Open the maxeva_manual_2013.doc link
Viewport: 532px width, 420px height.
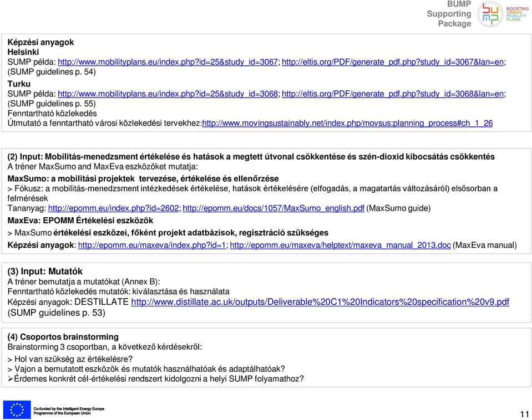point(340,245)
